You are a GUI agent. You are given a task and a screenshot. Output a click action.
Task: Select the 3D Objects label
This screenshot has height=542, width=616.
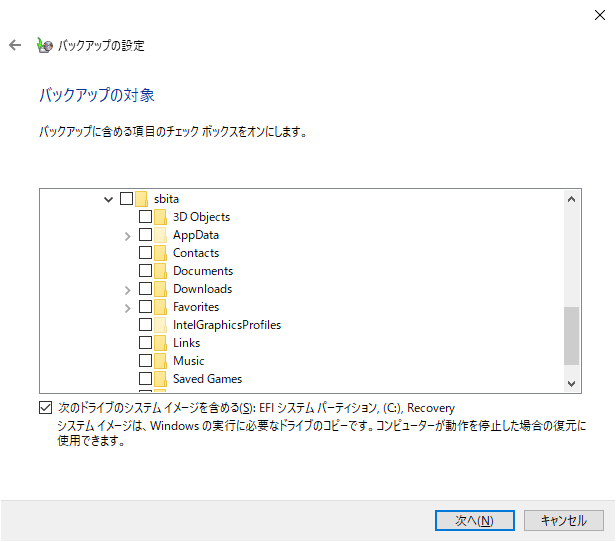click(202, 217)
